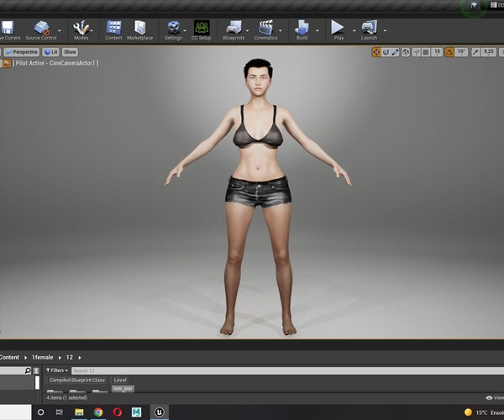Viewport: 504px width, 420px height.
Task: Toggle the Compiled Blueprint Class filter
Action: [77, 381]
